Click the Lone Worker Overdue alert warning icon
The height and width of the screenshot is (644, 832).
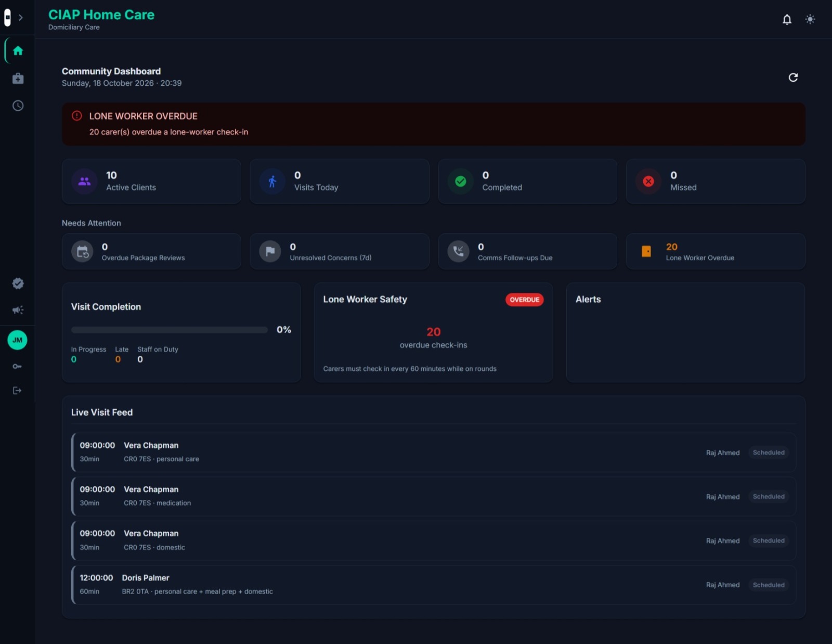(77, 116)
